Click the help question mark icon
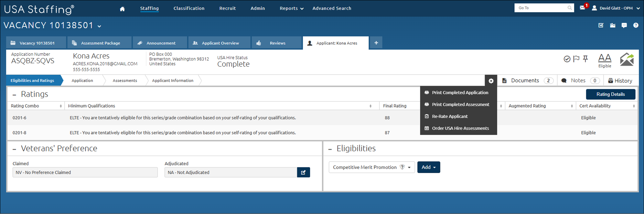The image size is (644, 214). [636, 25]
